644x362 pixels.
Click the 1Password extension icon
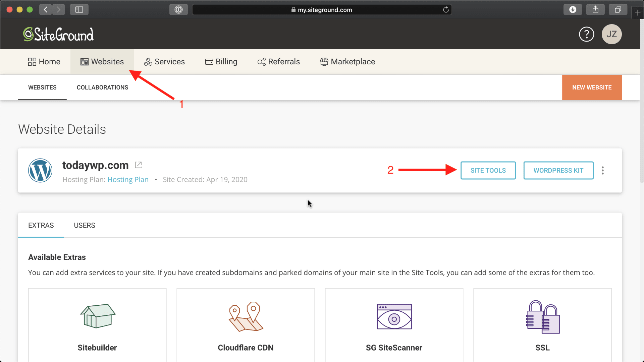click(x=178, y=10)
